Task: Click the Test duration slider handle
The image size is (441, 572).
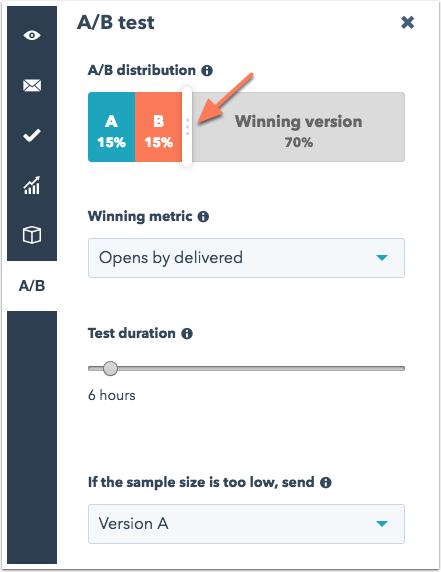Action: (x=110, y=368)
